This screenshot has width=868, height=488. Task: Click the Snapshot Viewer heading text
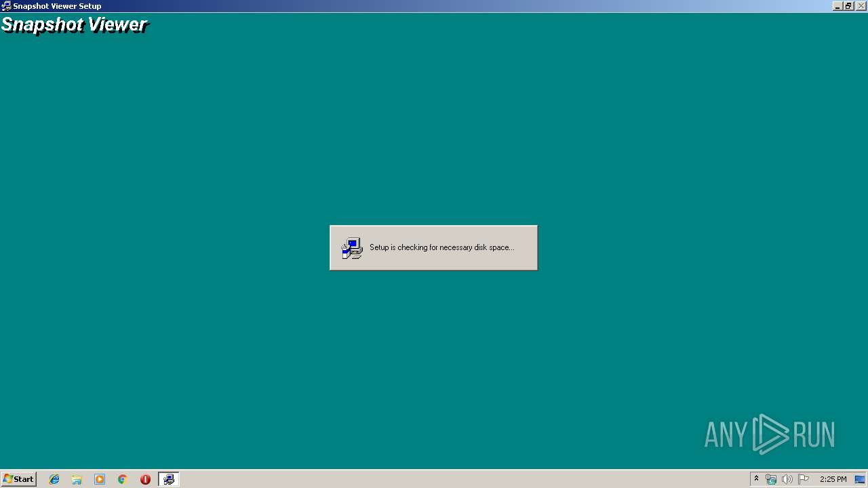tap(74, 25)
